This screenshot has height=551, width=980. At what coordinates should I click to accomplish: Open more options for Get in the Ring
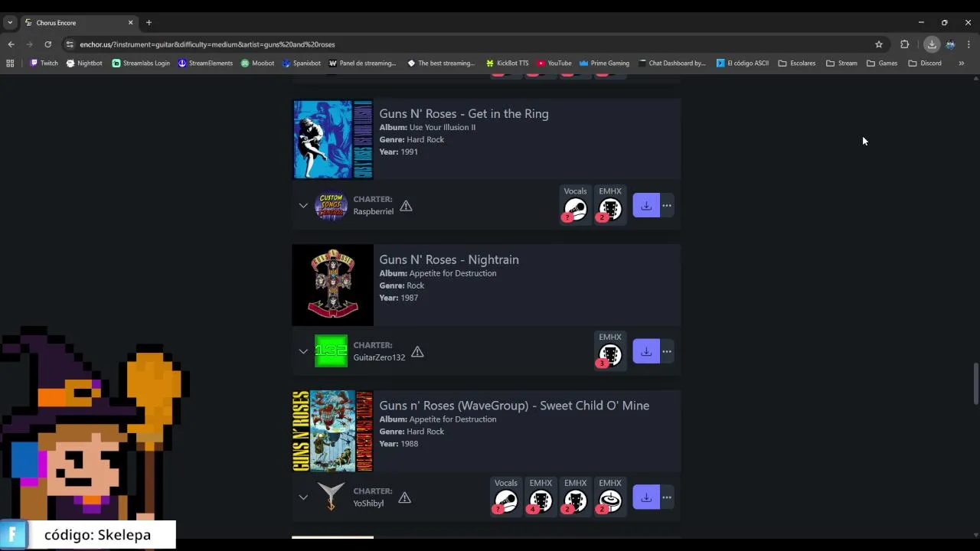[x=667, y=205]
